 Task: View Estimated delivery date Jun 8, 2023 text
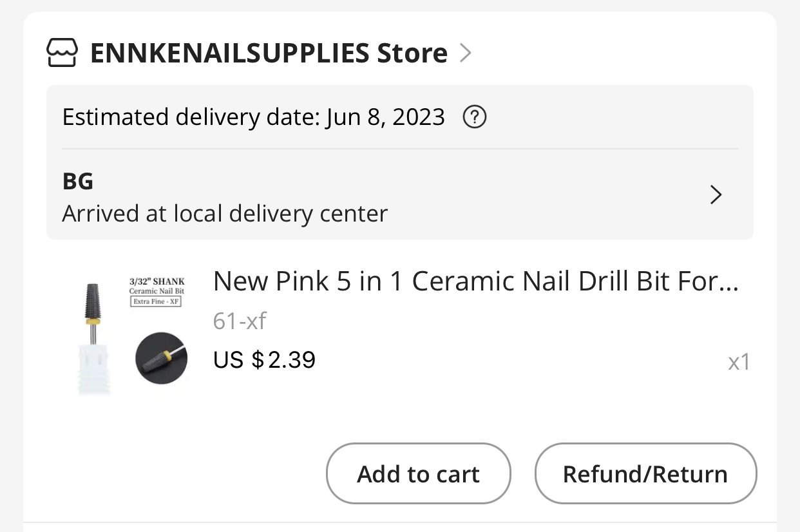(x=254, y=117)
